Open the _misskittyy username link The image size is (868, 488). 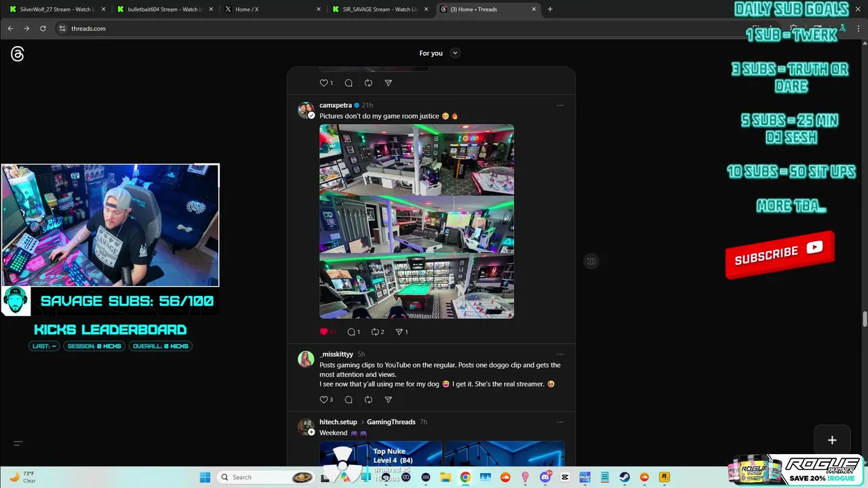click(336, 354)
